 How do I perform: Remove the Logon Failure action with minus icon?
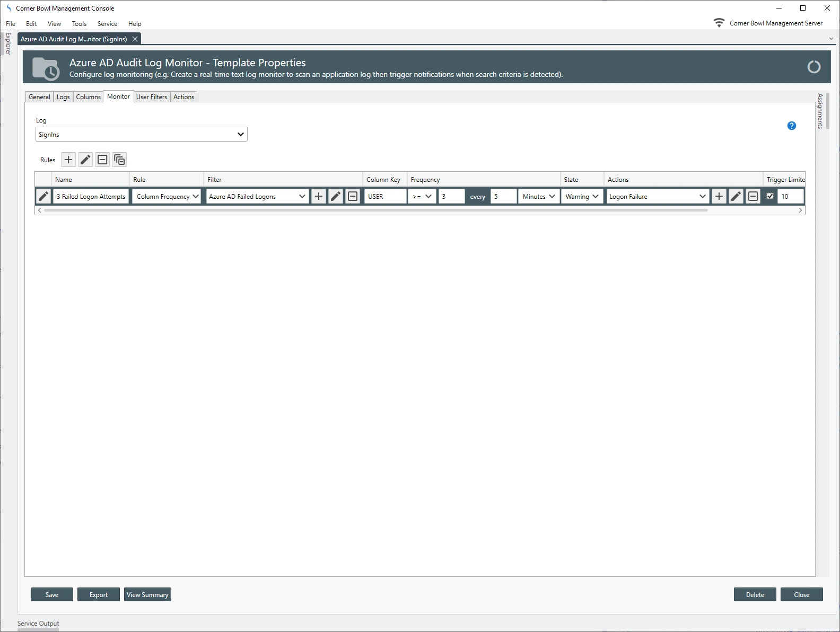752,197
